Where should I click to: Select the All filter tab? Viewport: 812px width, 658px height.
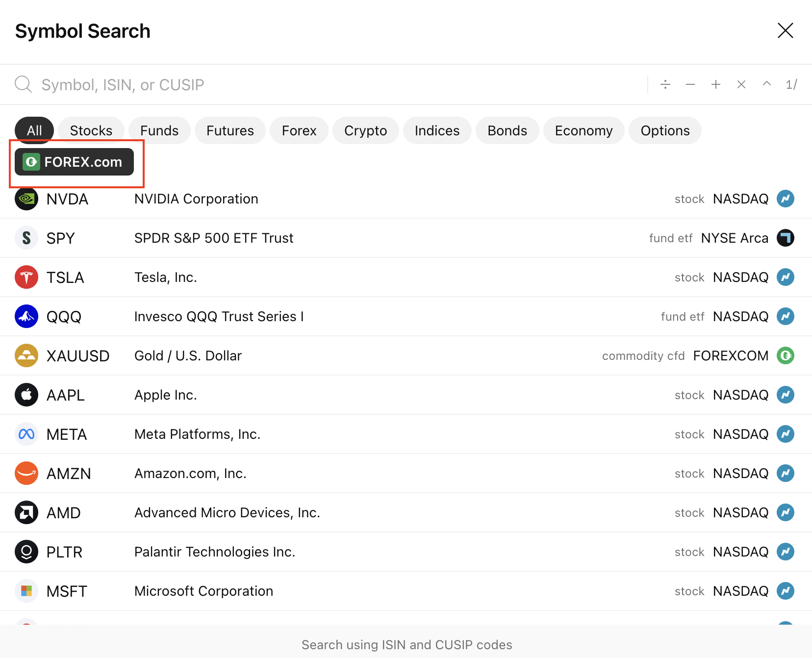(x=34, y=130)
